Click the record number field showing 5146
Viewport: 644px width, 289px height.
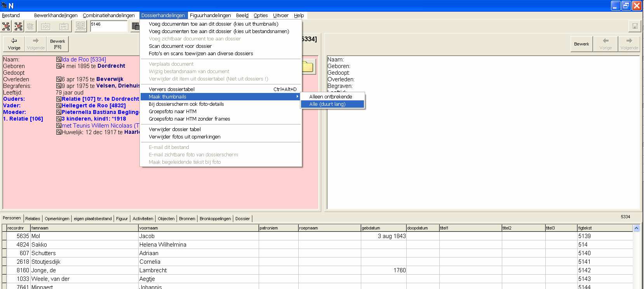click(x=108, y=26)
